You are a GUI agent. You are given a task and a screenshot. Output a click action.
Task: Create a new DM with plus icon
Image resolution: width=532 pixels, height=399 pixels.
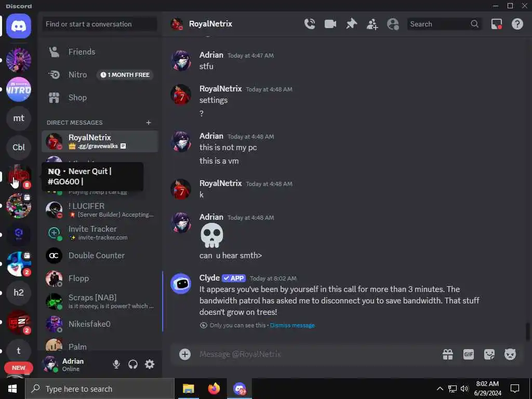[x=148, y=123]
